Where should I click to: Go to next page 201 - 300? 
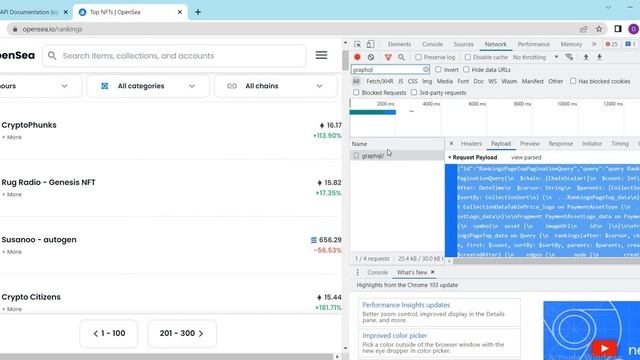tap(182, 333)
